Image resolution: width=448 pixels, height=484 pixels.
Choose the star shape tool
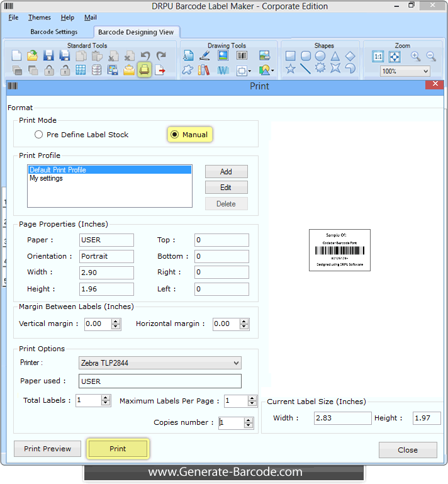[x=290, y=69]
